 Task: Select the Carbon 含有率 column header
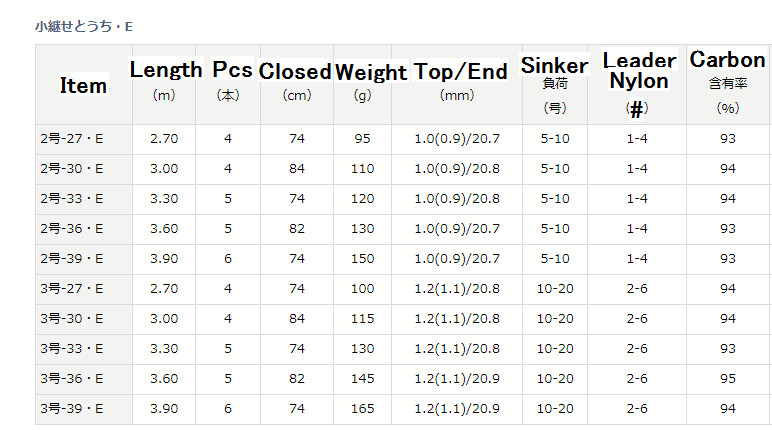pos(728,85)
